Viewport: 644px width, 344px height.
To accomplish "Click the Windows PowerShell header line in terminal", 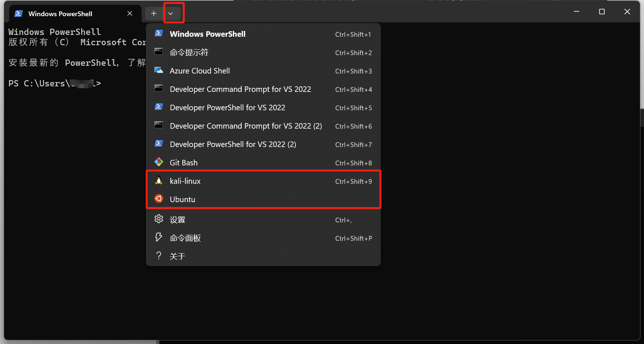I will pos(54,32).
